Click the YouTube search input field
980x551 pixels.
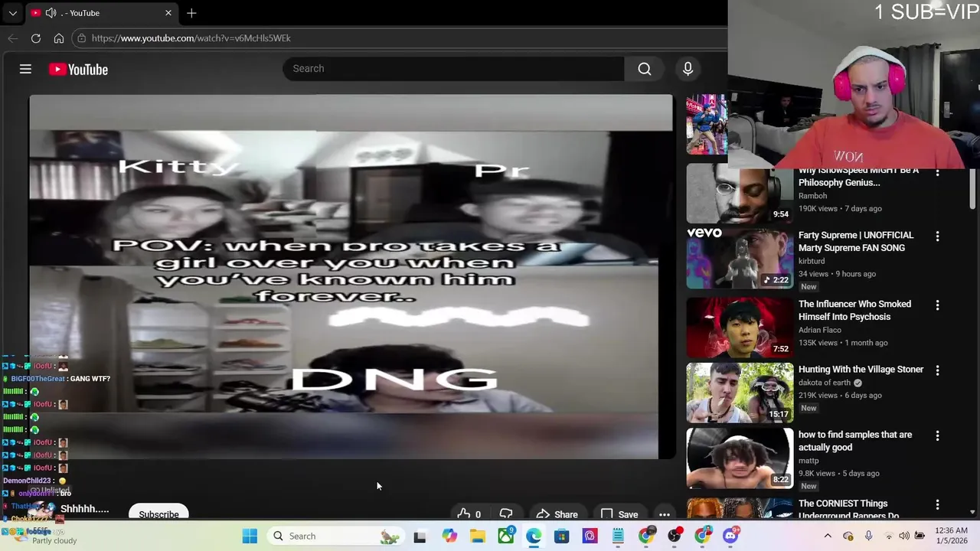[453, 69]
